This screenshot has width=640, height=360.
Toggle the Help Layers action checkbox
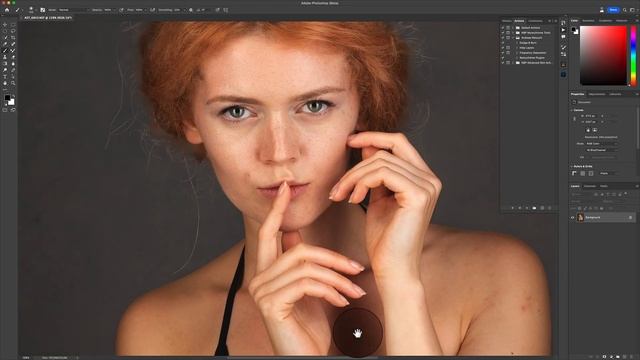[x=502, y=48]
